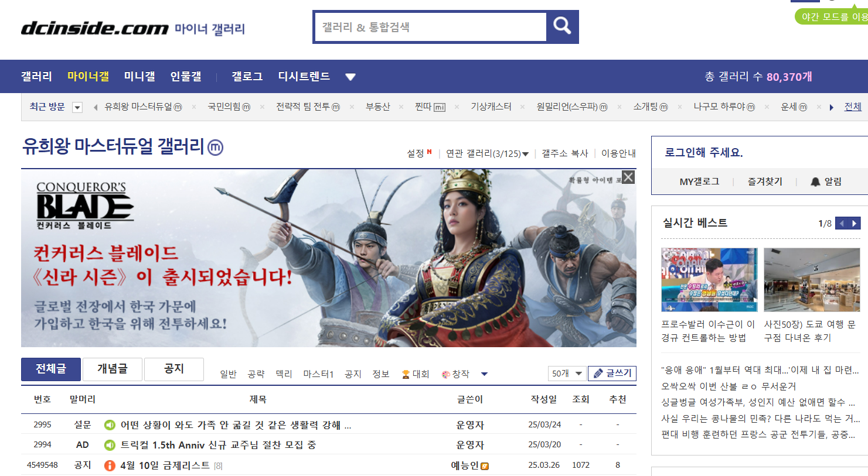Open 프로수발러 이수근 thumbnail
The width and height of the screenshot is (868, 476).
click(x=709, y=280)
